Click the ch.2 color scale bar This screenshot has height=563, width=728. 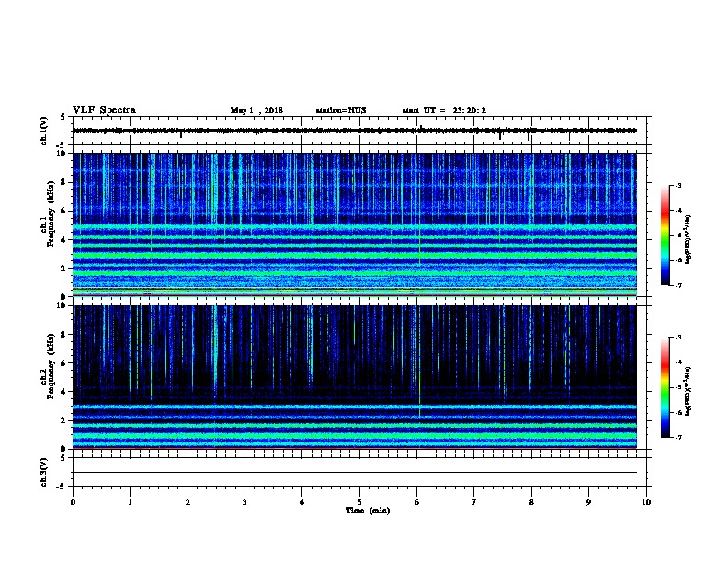point(665,387)
